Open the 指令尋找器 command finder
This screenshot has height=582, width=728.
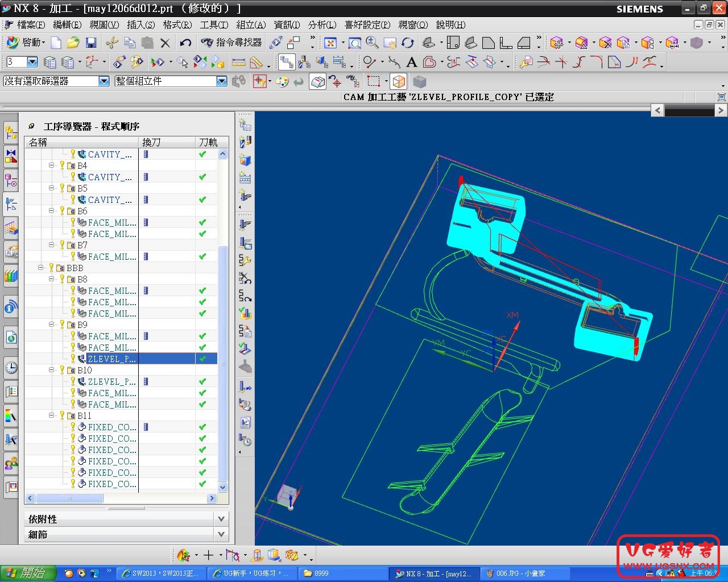coord(231,43)
